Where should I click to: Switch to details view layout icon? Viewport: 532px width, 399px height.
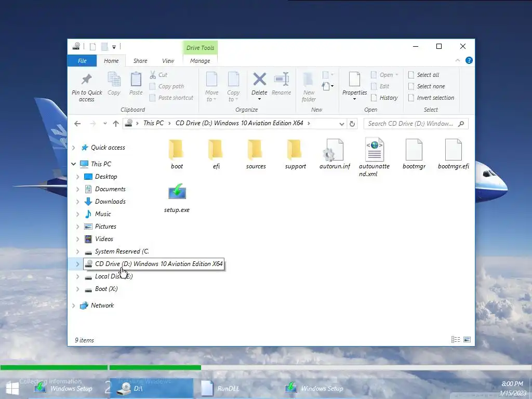click(x=456, y=340)
